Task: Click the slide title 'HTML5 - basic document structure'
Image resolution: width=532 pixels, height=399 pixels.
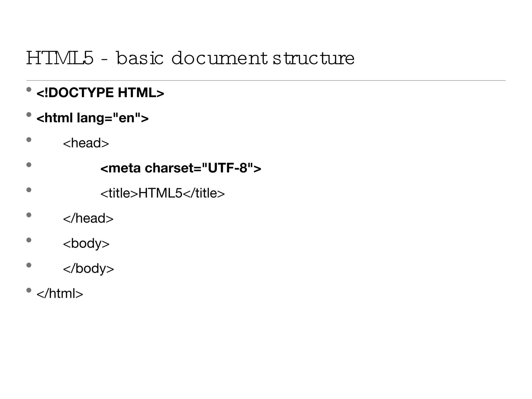Action: pos(190,58)
